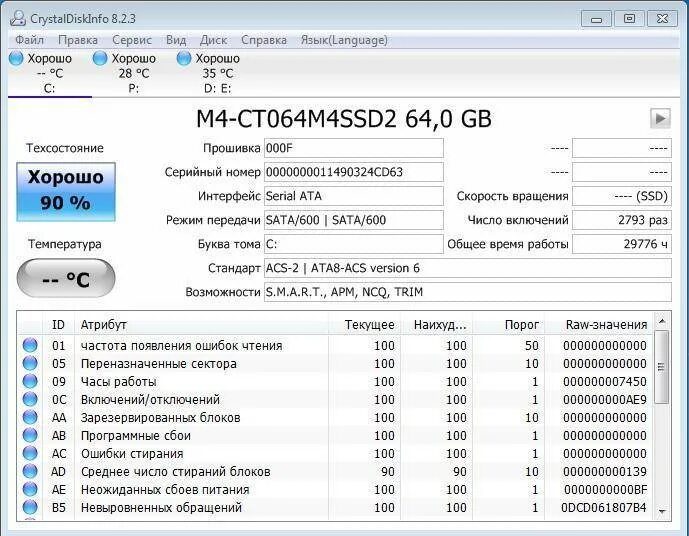
Task: Open the Диск menu
Action: (x=214, y=40)
